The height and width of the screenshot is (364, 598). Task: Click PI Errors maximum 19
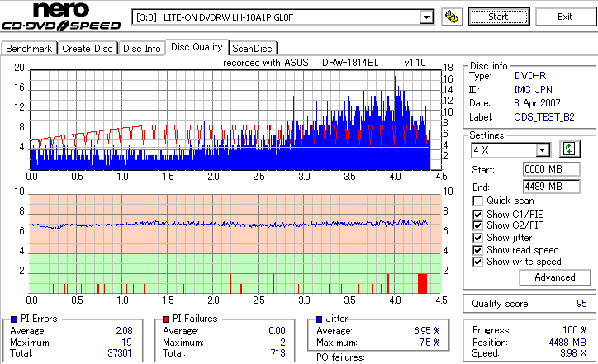(126, 343)
